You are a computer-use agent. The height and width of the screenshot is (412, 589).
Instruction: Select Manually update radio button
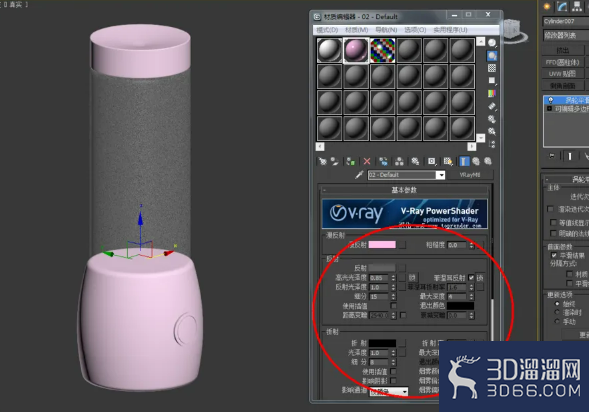coord(557,321)
